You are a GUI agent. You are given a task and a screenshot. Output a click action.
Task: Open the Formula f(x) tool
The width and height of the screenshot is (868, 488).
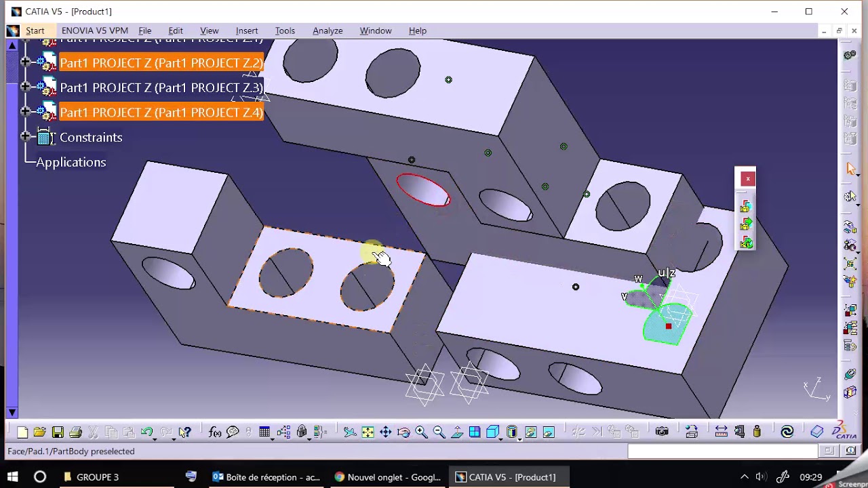pyautogui.click(x=215, y=432)
